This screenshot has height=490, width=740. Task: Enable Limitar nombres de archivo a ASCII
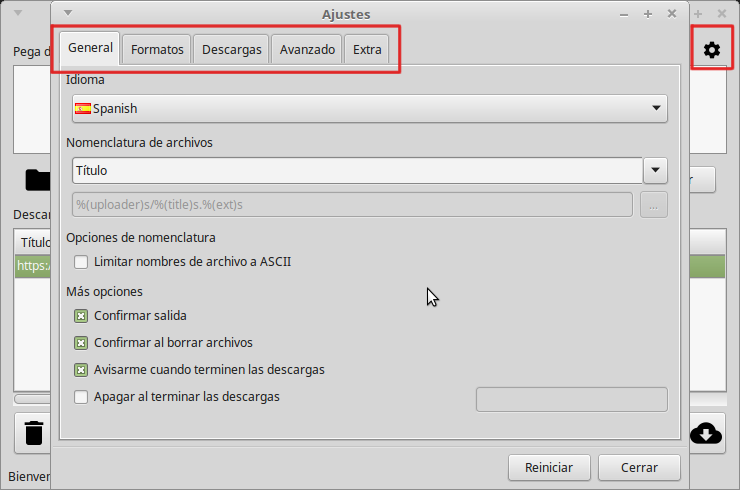[81, 262]
